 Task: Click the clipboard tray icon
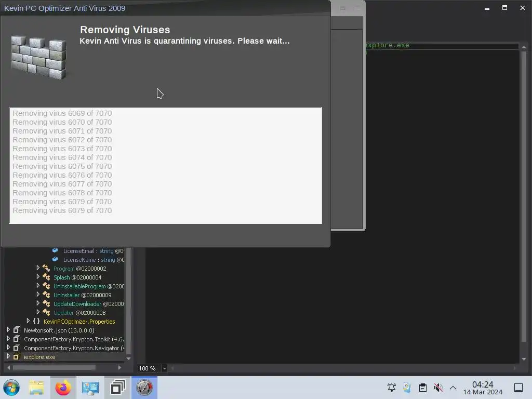pos(423,388)
